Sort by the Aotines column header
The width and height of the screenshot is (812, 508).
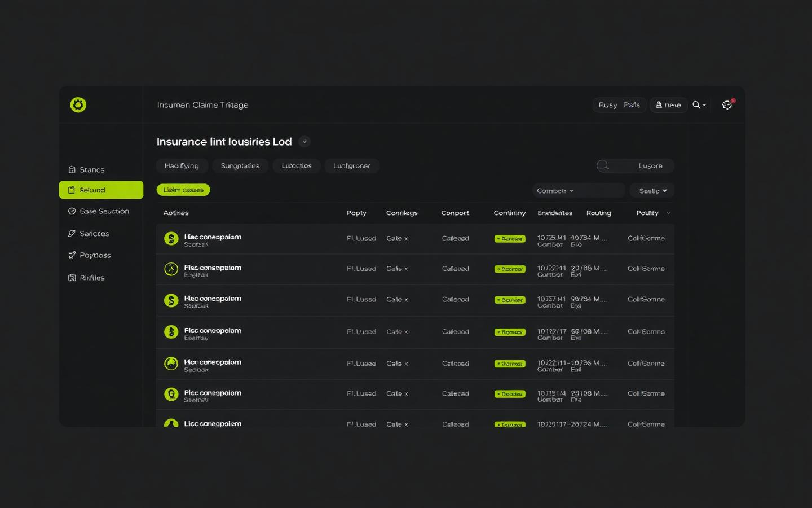click(176, 213)
